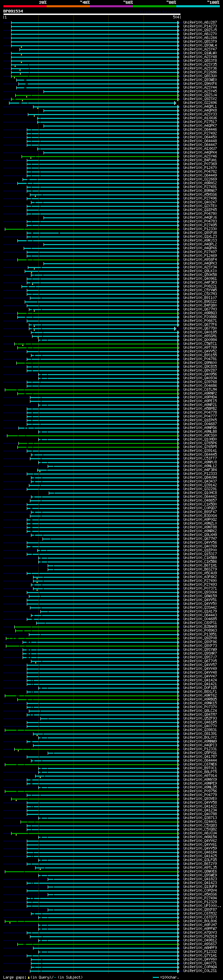Click the yellow gap marker on A2SY47 row
This screenshot has height=980, width=223.
[21, 47]
